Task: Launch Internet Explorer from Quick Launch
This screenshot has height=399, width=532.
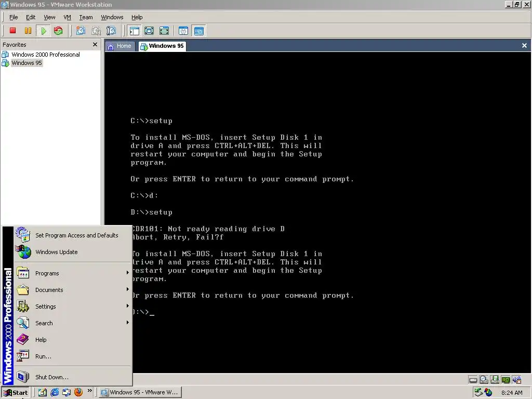Action: (x=54, y=392)
